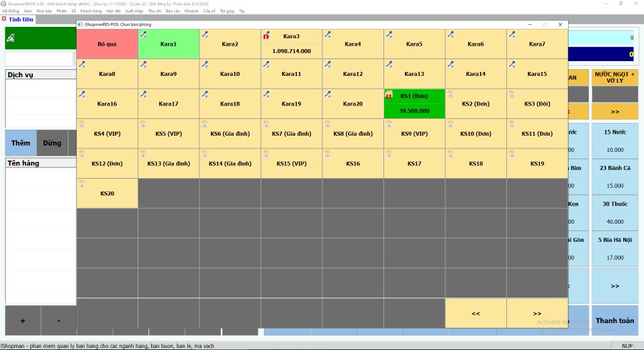This screenshot has height=350, width=644.
Task: Go to next page of rooms
Action: point(537,313)
